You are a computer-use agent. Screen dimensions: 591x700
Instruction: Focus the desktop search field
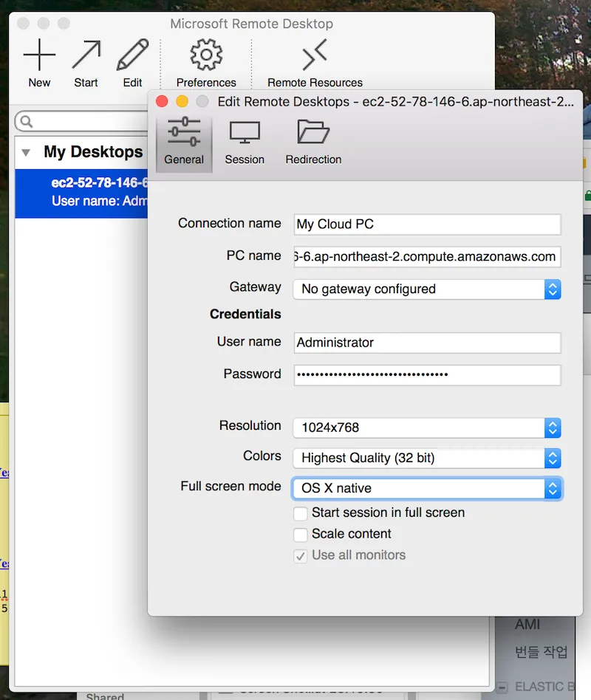tap(83, 121)
